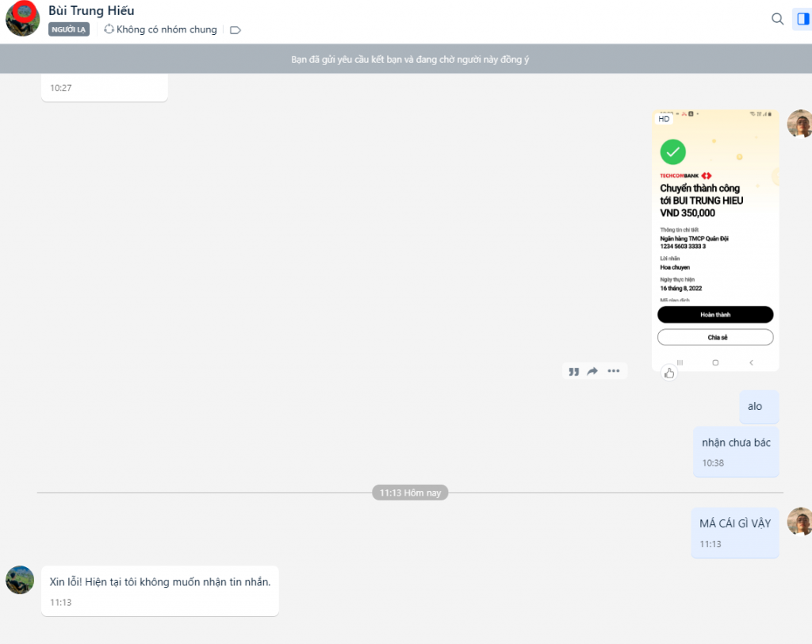The width and height of the screenshot is (812, 644).
Task: Select the "Xin lỗi!" auto-reply message
Action: pos(160,589)
